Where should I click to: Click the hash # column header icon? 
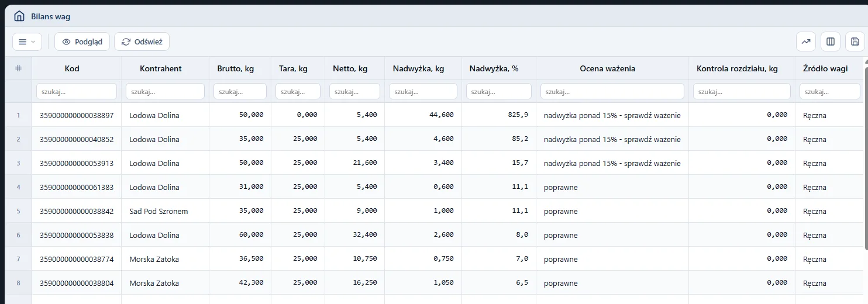point(19,68)
